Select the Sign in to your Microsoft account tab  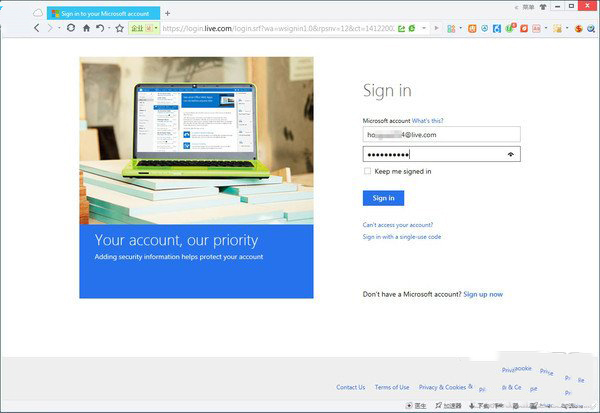pos(103,13)
